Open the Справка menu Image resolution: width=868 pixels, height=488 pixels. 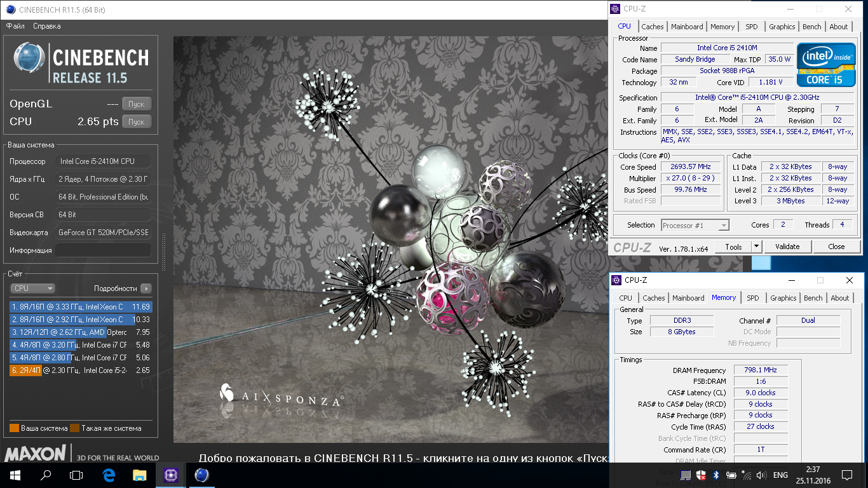coord(46,26)
